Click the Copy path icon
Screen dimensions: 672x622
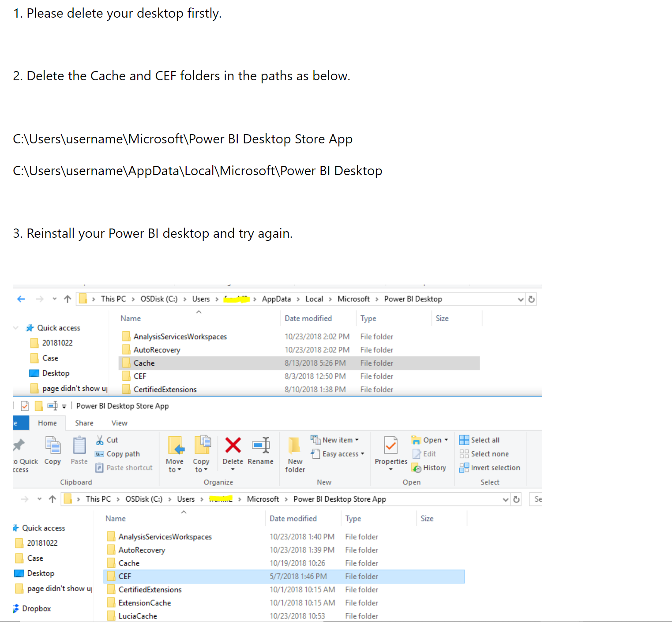[99, 454]
